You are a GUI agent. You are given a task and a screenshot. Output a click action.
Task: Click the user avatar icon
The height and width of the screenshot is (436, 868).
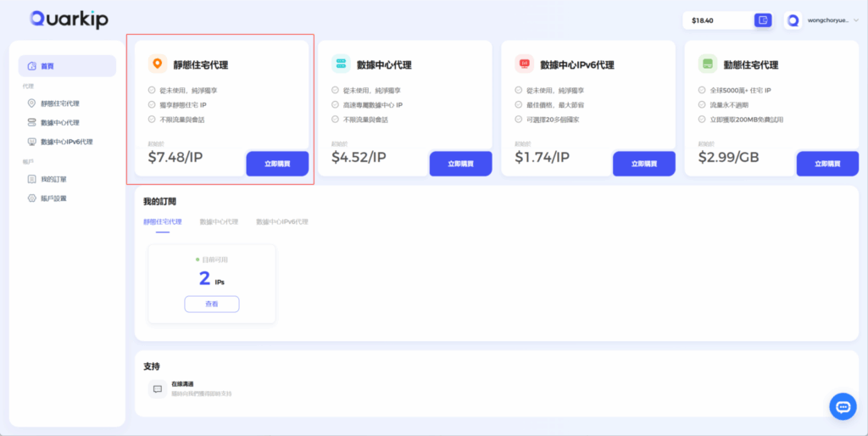(x=793, y=20)
